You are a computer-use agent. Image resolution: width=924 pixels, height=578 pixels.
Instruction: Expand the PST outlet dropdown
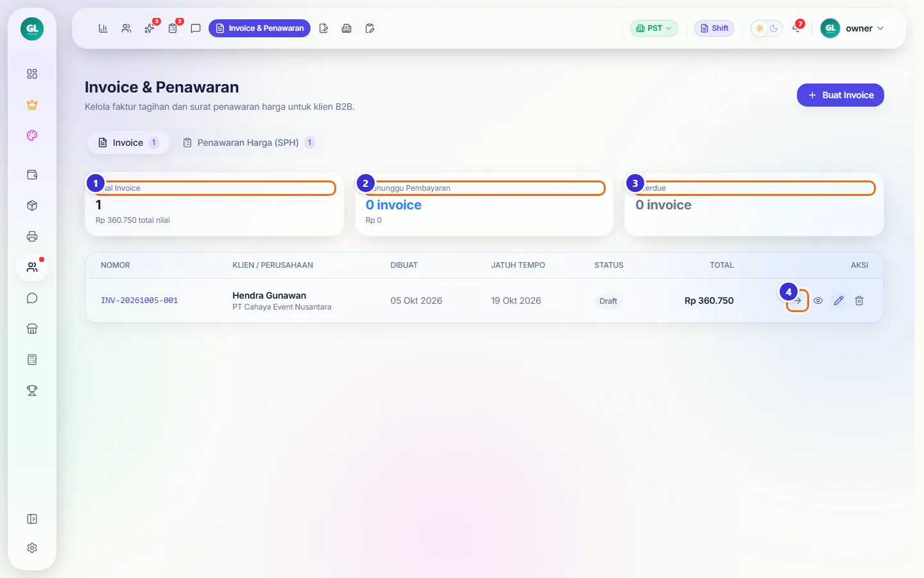[x=654, y=28]
